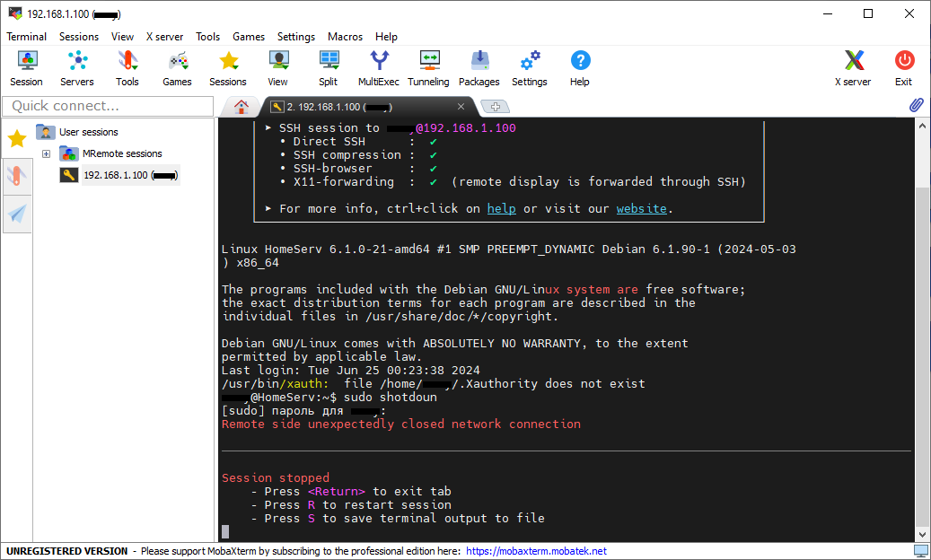
Task: Click the red Exit power icon
Action: [x=904, y=68]
